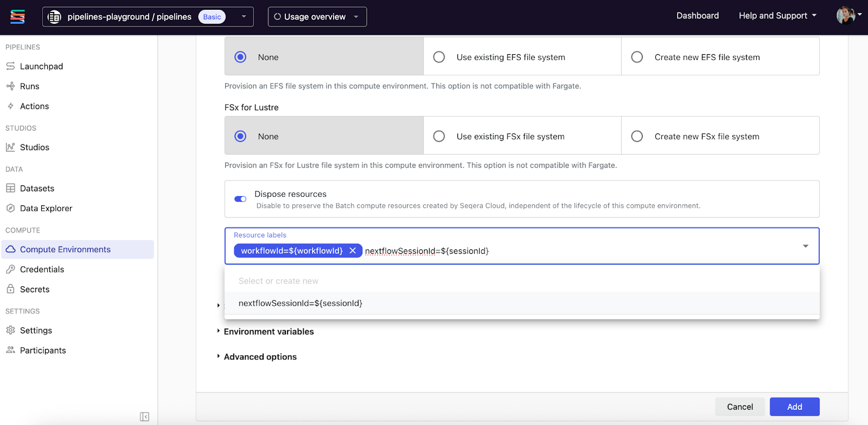The image size is (868, 425).
Task: Click the Launchpad sidebar icon
Action: (10, 66)
